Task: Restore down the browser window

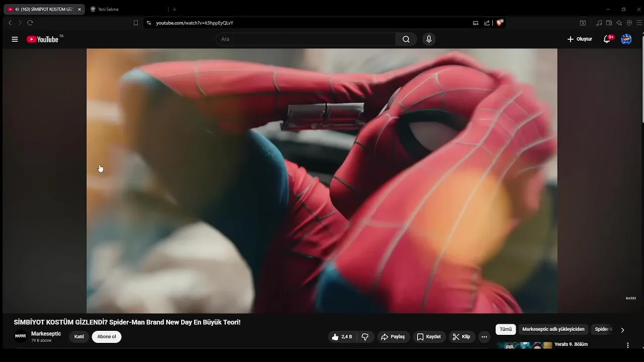Action: click(623, 9)
